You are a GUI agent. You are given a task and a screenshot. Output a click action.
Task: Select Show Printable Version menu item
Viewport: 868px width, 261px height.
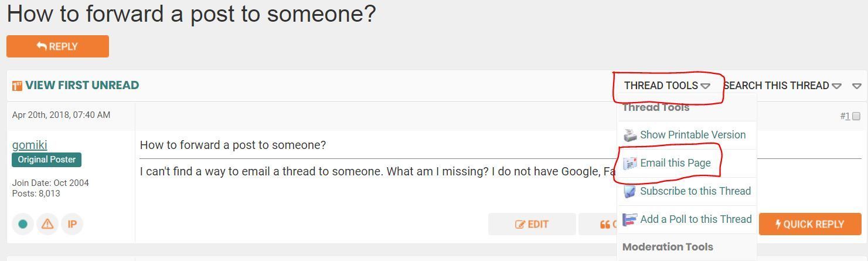(x=693, y=135)
